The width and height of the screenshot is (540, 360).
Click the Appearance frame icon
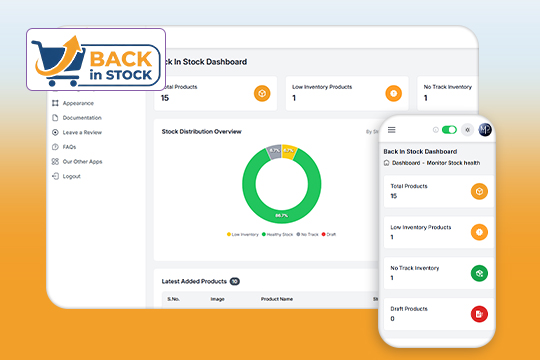point(55,103)
